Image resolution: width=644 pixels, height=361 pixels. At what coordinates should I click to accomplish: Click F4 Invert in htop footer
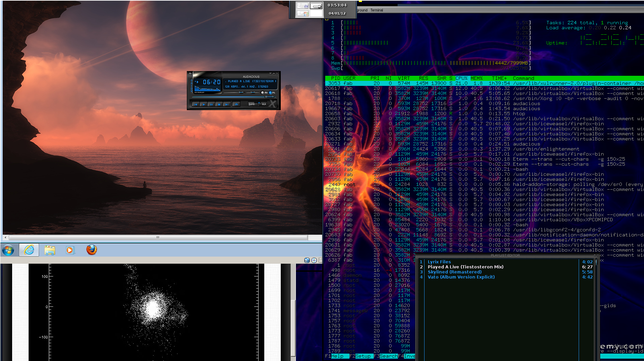pyautogui.click(x=407, y=356)
